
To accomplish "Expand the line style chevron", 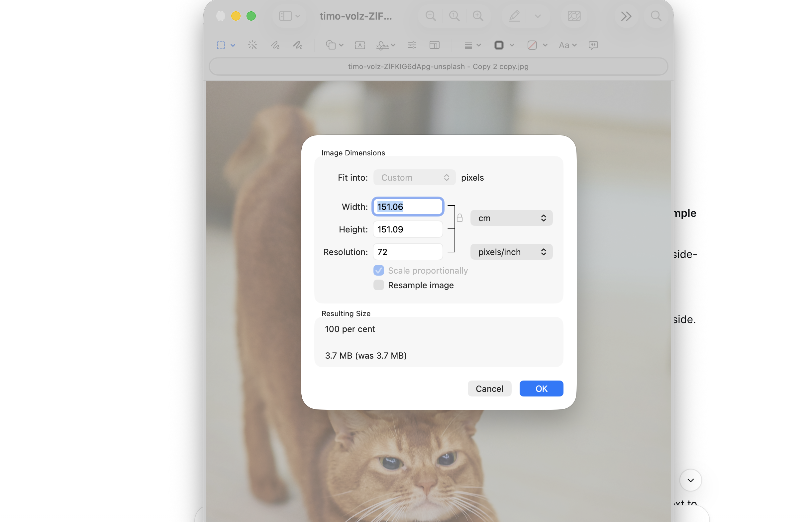I will [479, 45].
